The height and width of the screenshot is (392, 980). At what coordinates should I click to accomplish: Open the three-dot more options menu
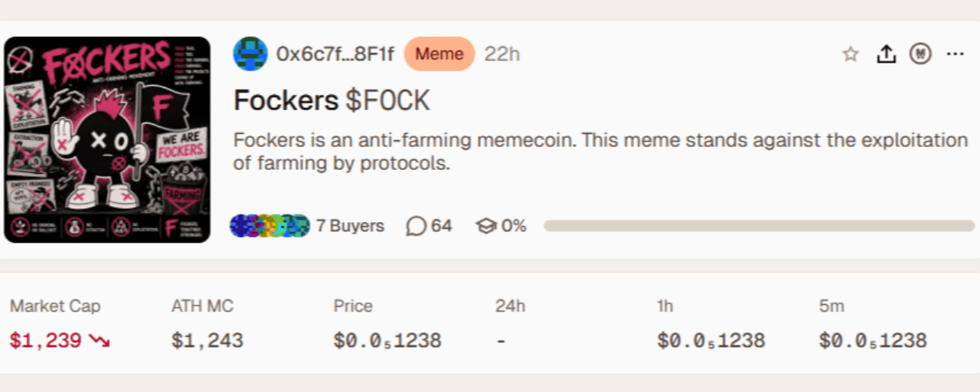(955, 54)
